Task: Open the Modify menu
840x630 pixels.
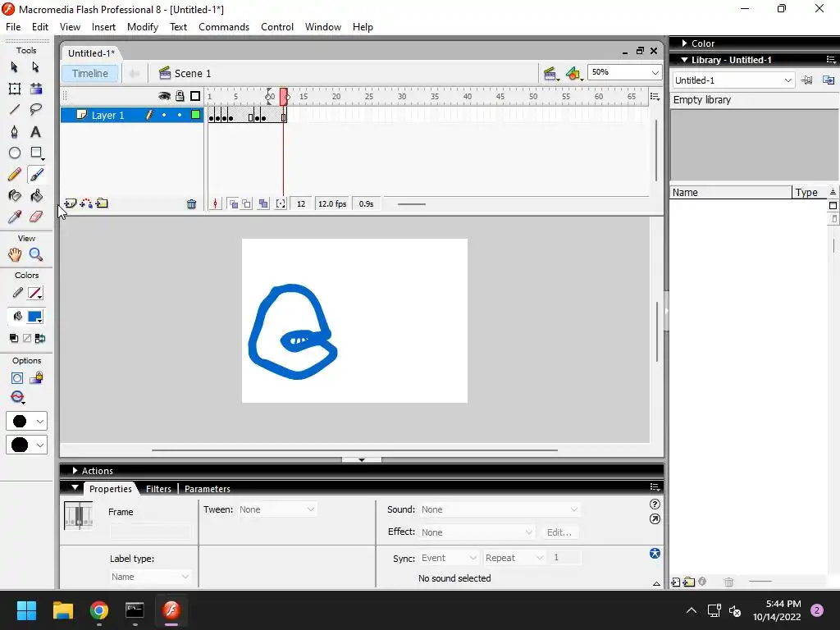Action: click(143, 27)
